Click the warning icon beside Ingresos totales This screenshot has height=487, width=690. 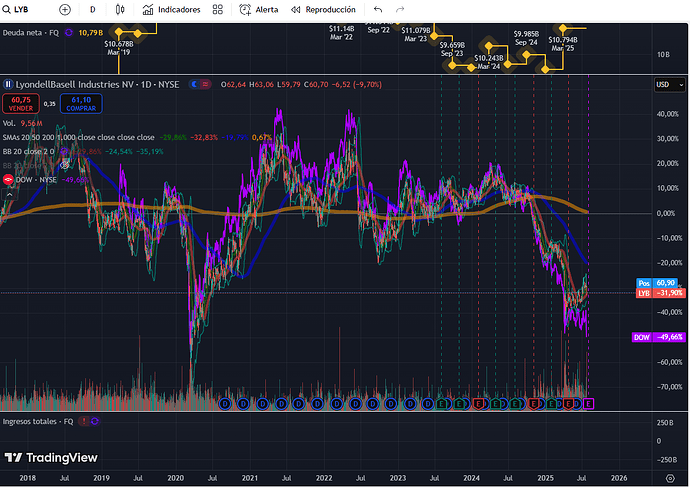click(84, 421)
